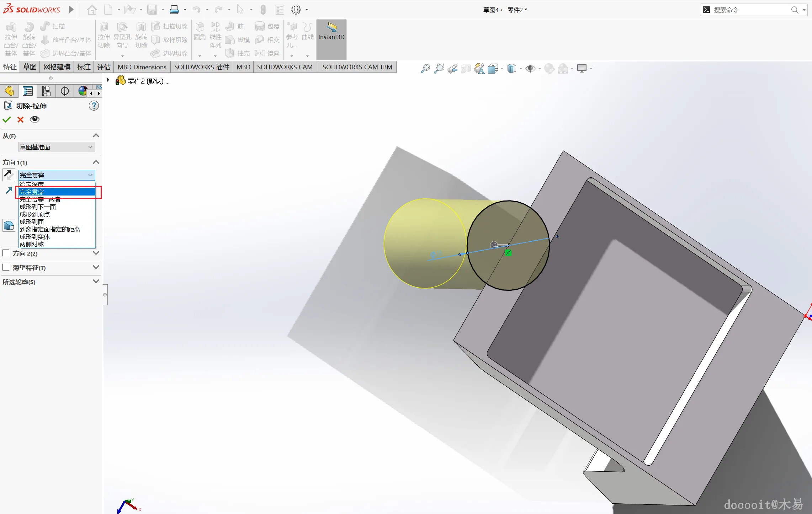This screenshot has width=812, height=514.
Task: Select 成形到下一面 from the list
Action: (38, 207)
